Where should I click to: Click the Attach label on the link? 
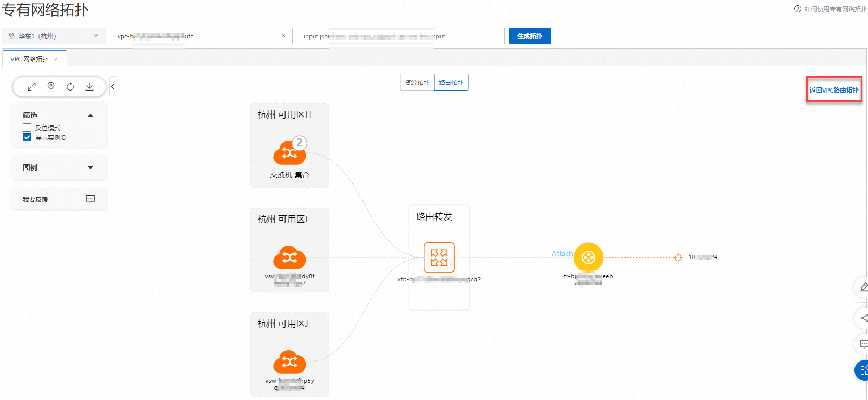pos(562,253)
